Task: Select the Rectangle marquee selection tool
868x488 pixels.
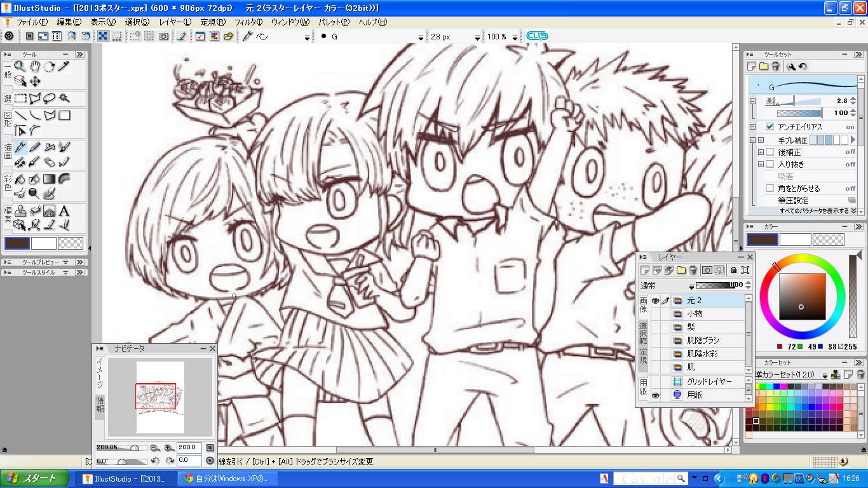Action: click(x=20, y=98)
